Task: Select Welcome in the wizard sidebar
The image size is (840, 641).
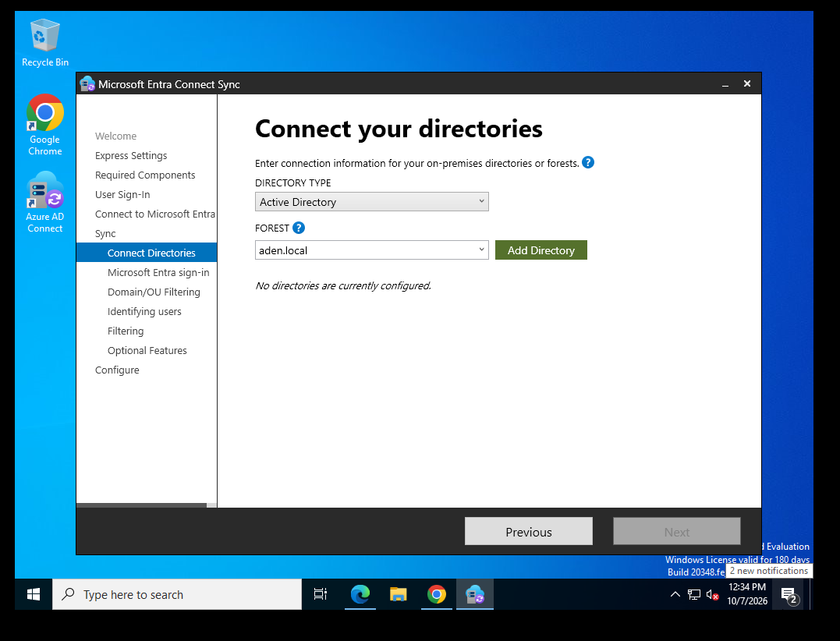Action: click(x=115, y=136)
